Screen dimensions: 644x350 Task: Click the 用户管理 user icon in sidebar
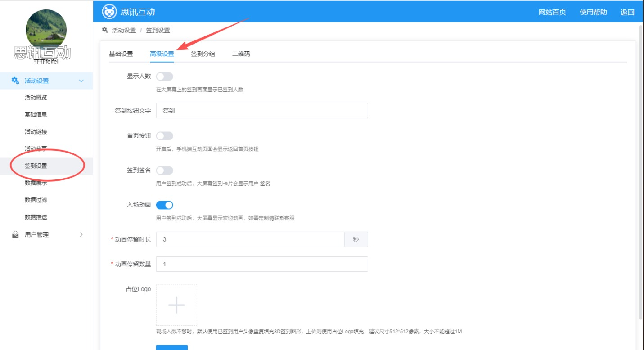click(x=15, y=234)
